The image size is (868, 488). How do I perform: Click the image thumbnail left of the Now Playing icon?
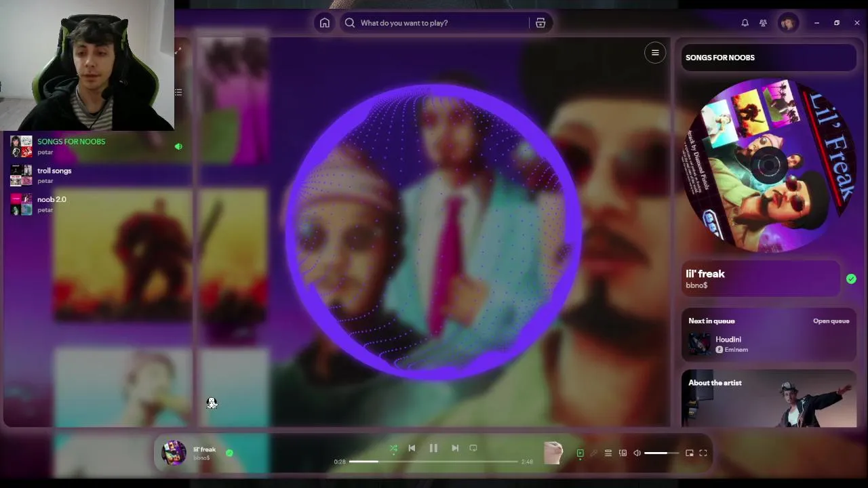click(553, 453)
